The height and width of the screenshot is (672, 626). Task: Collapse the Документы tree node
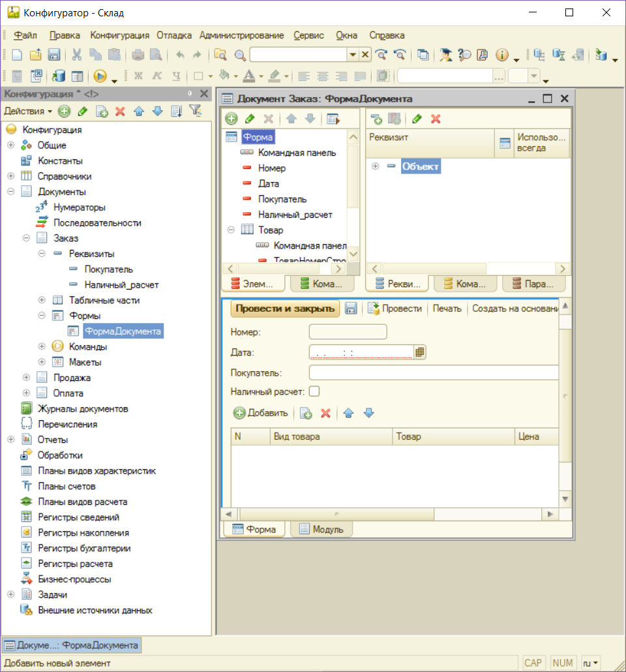click(11, 192)
